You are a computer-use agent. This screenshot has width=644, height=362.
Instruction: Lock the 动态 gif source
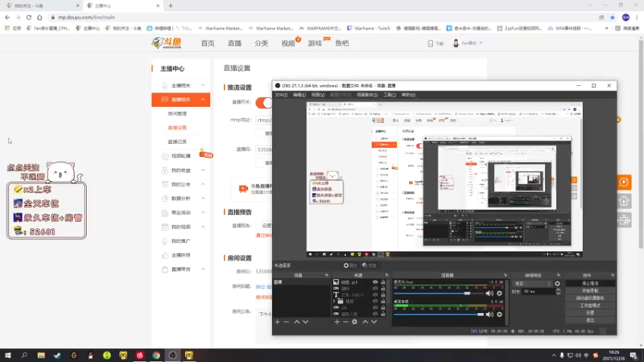pos(383,282)
